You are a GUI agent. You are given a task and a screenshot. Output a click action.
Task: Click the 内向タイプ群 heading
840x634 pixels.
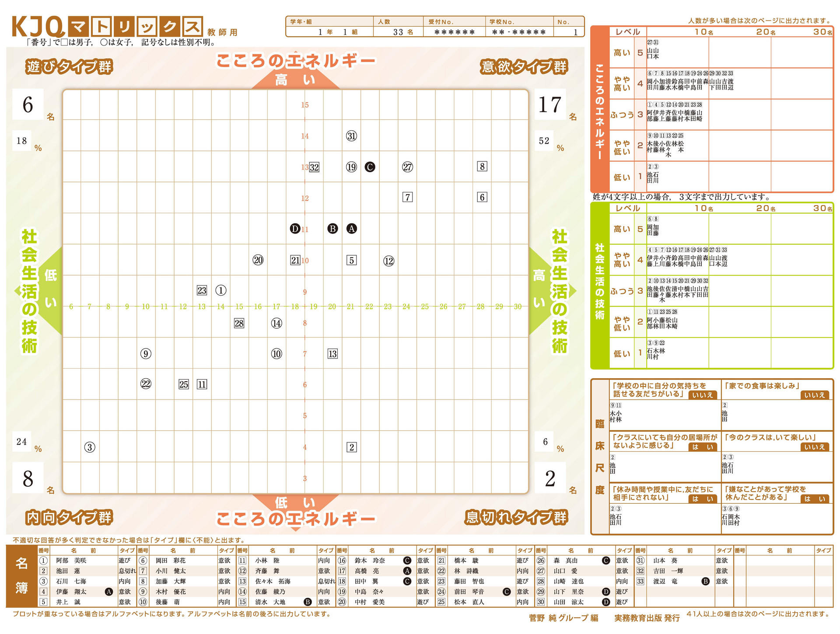pos(69,517)
